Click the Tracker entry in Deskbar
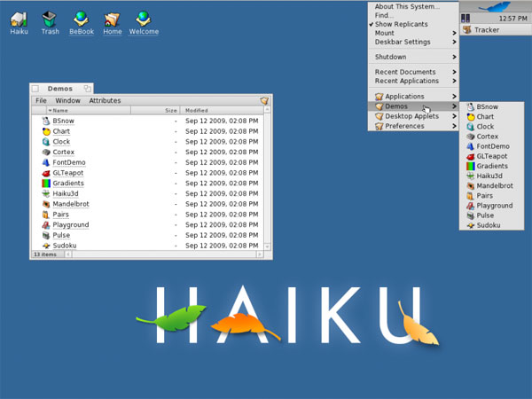 496,30
